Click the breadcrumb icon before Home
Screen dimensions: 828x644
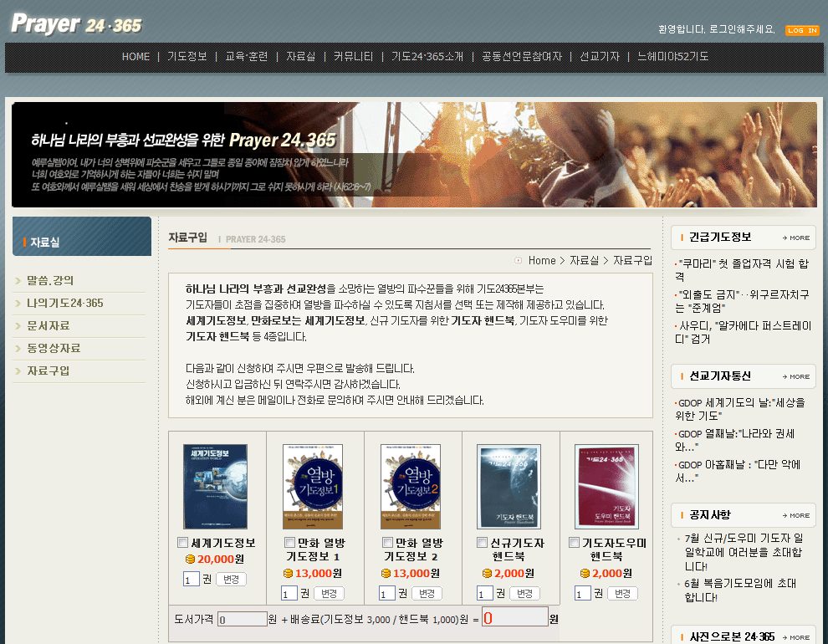tap(519, 260)
